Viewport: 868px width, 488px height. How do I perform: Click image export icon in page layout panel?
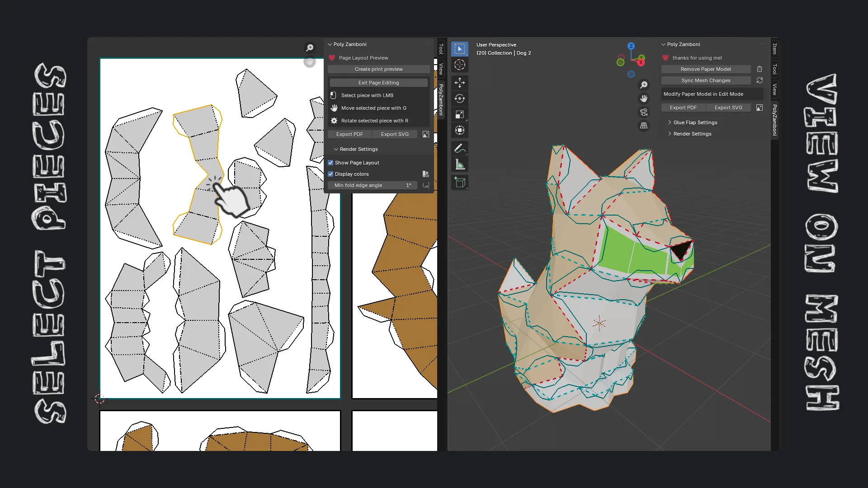coord(425,134)
